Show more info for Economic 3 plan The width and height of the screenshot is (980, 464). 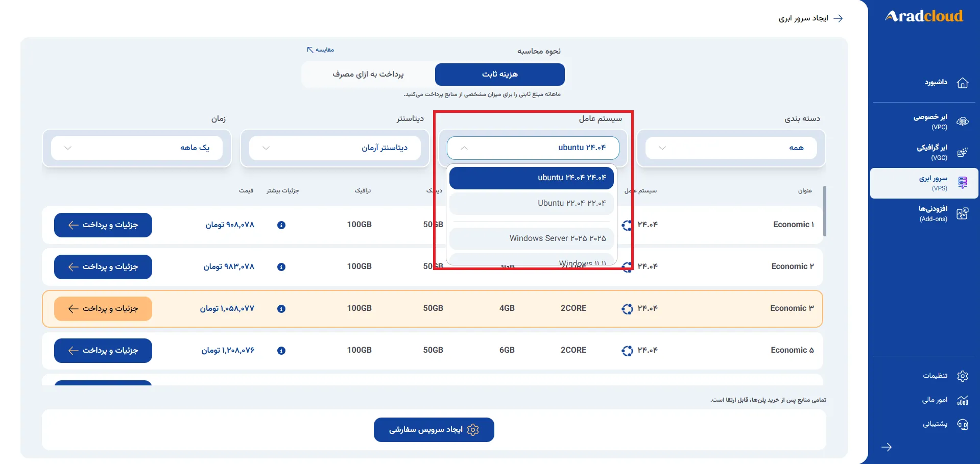[281, 309]
